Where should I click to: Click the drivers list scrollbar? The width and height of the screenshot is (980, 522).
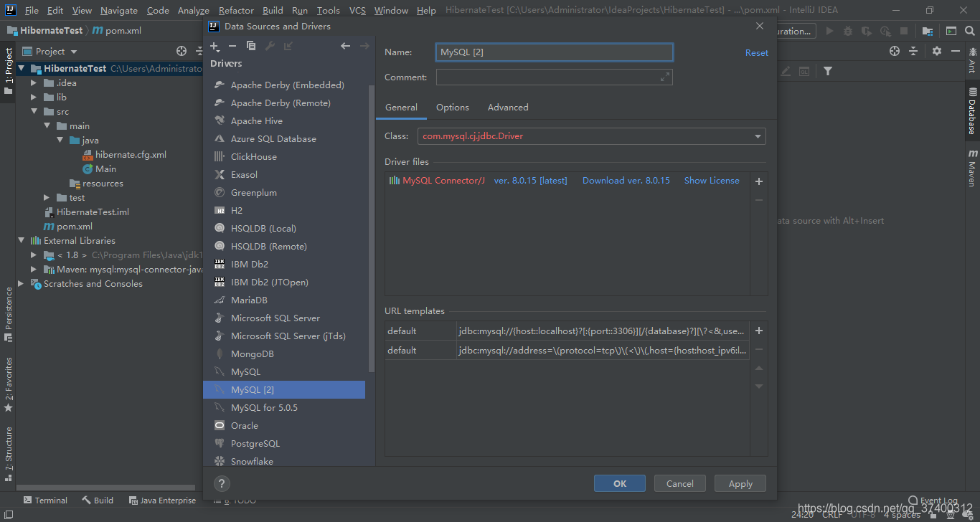click(371, 228)
